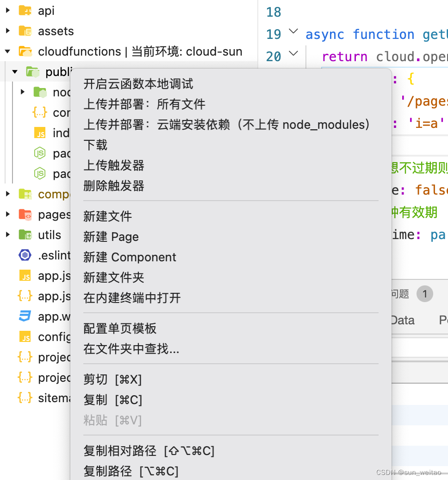Click the 问题 tab with badge
Viewport: 448px width, 480px height.
pyautogui.click(x=412, y=294)
